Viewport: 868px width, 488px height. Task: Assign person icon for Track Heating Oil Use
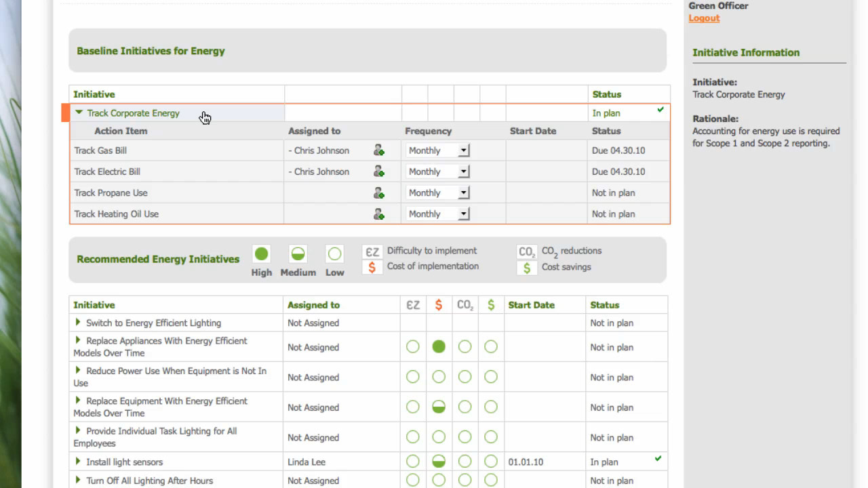pos(379,213)
